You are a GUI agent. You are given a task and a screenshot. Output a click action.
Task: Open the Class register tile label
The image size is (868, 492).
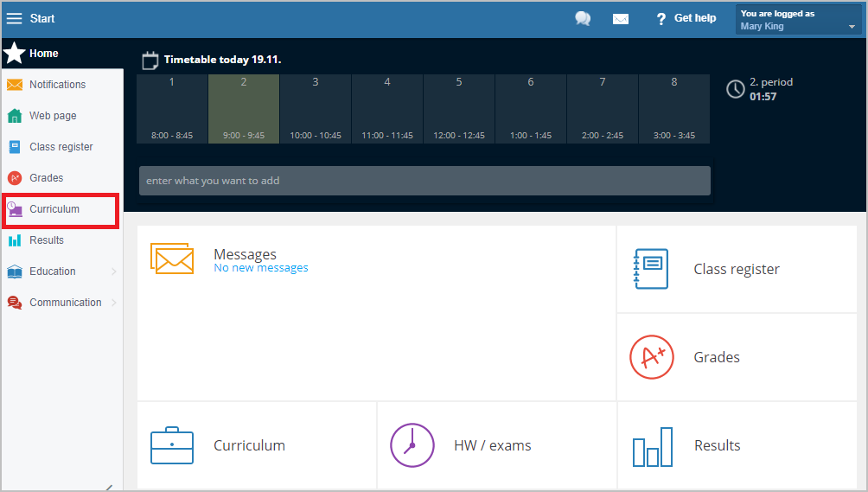(737, 269)
